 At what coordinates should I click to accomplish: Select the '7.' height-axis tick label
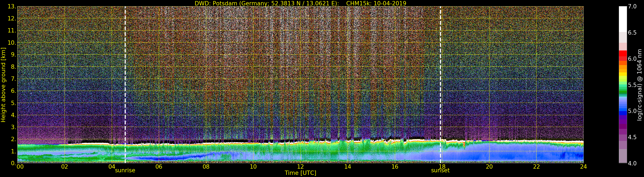14,79
